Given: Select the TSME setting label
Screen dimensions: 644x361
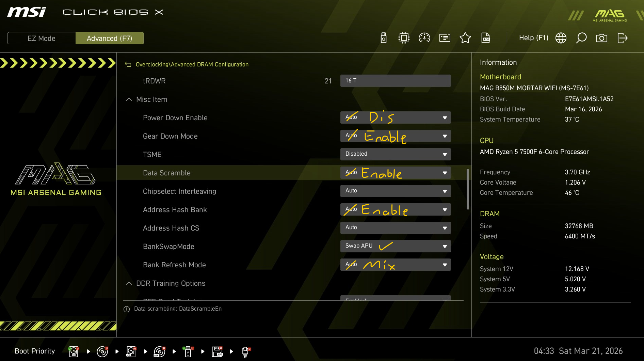Looking at the screenshot, I should pyautogui.click(x=152, y=155).
